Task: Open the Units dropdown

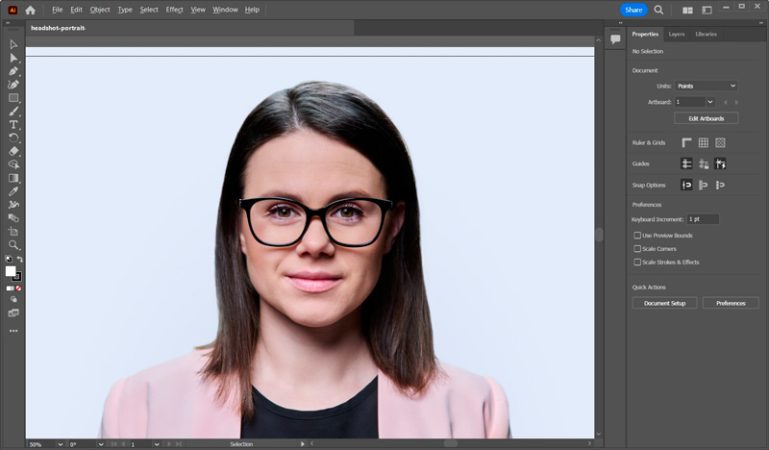Action: pos(706,86)
